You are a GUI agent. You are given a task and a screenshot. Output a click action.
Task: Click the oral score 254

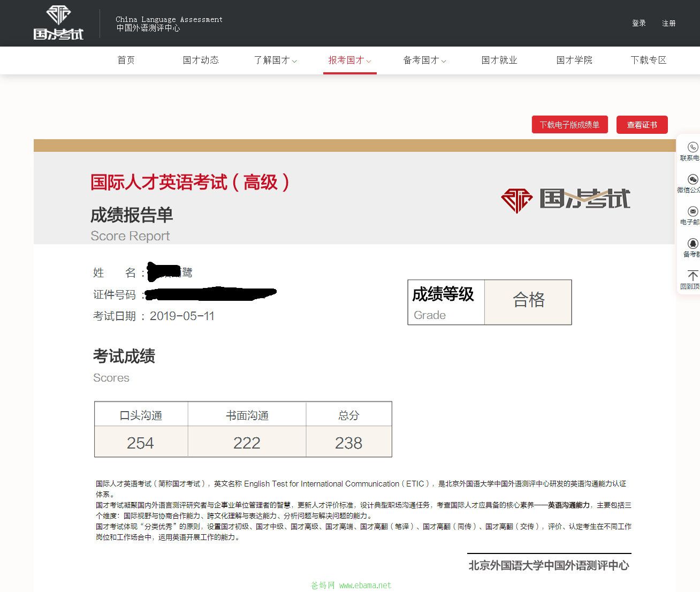pyautogui.click(x=140, y=443)
